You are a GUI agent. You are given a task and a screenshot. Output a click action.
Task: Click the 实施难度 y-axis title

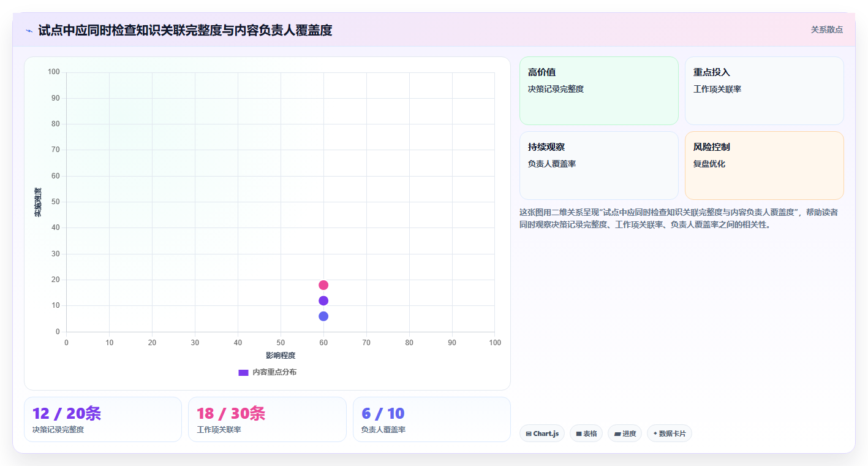(38, 202)
